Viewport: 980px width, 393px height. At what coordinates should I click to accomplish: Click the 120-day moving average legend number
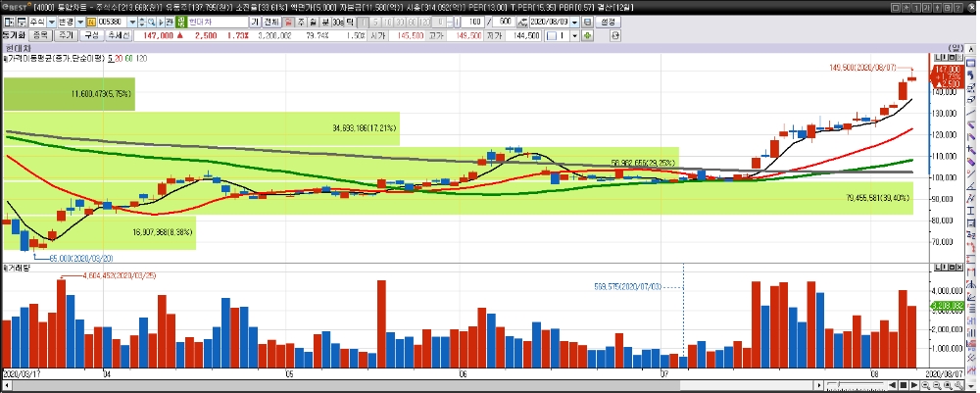(141, 58)
